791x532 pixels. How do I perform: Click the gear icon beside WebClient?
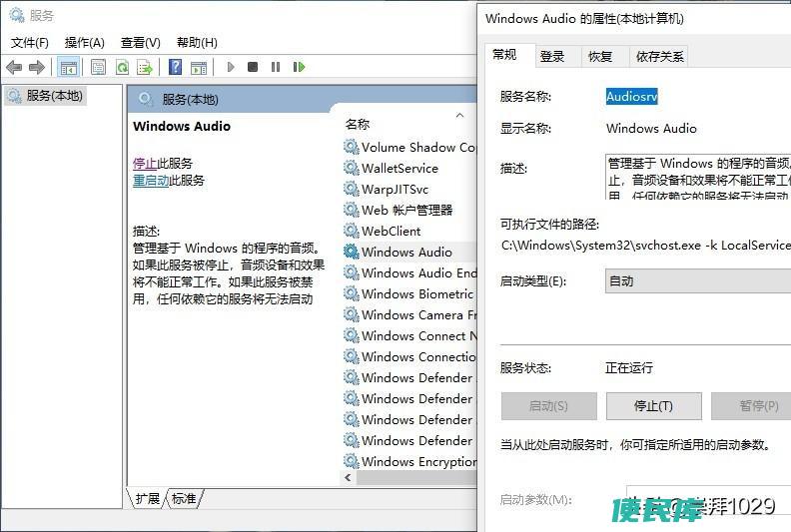[352, 231]
